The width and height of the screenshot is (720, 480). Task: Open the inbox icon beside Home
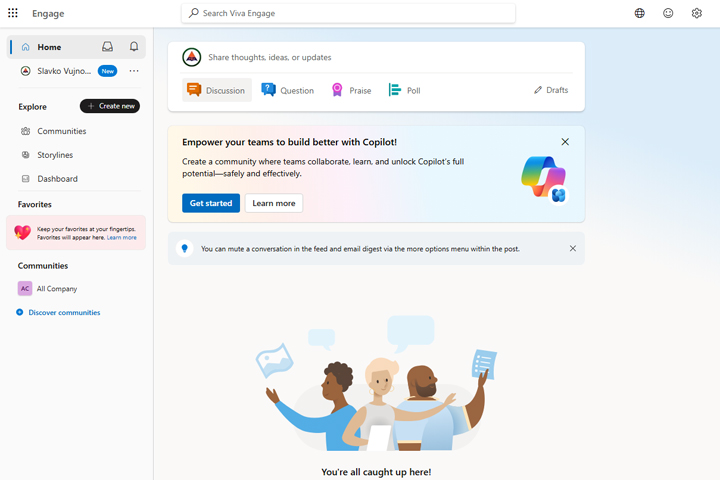(107, 46)
